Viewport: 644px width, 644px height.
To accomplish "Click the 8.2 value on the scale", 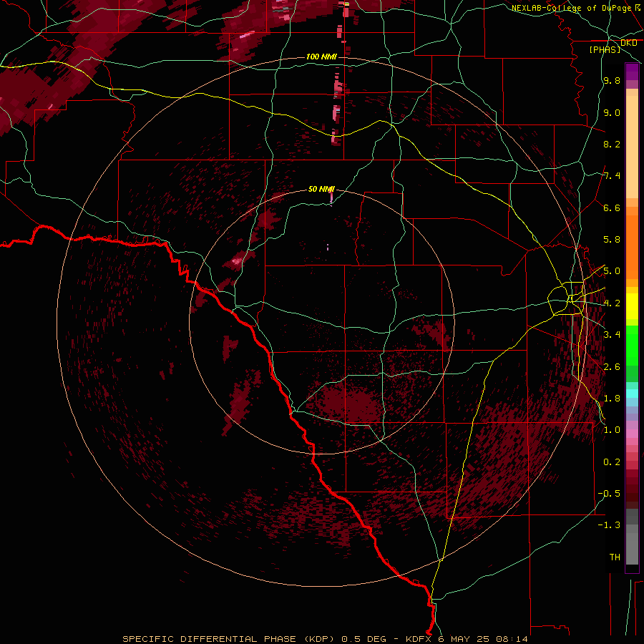I will 612,144.
